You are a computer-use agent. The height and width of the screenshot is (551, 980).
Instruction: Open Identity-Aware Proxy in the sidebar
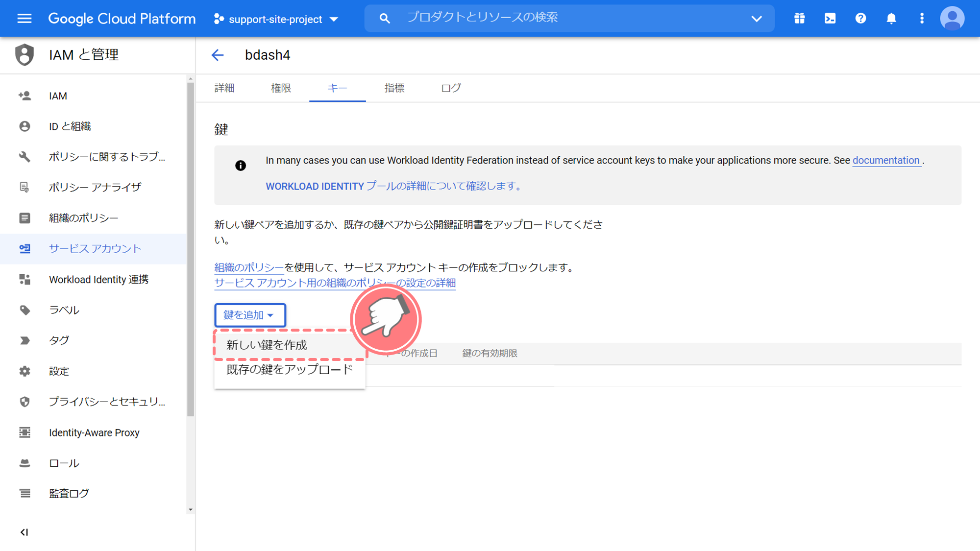[93, 432]
